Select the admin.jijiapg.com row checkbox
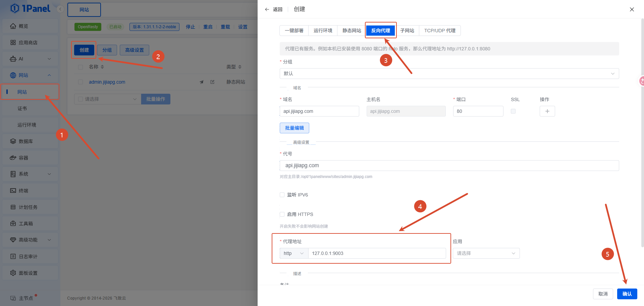This screenshot has width=644, height=306. (80, 82)
